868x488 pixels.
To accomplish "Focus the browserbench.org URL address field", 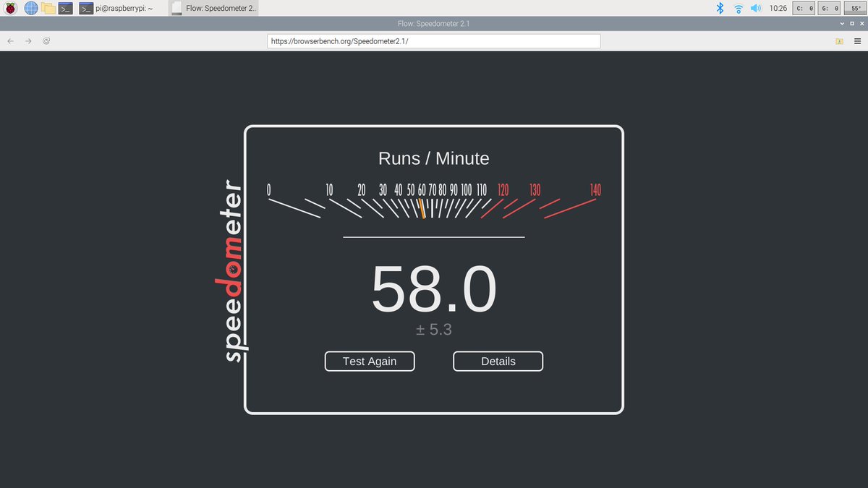I will pos(434,41).
